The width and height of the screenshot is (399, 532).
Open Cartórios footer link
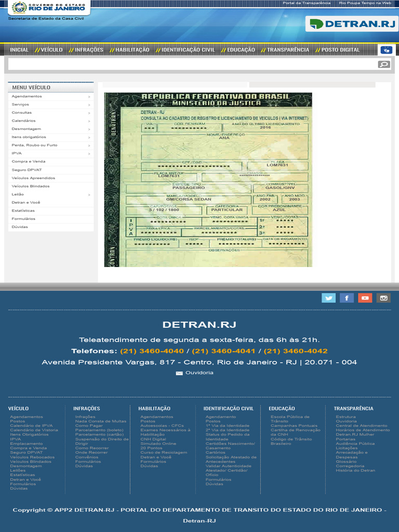pos(215,453)
